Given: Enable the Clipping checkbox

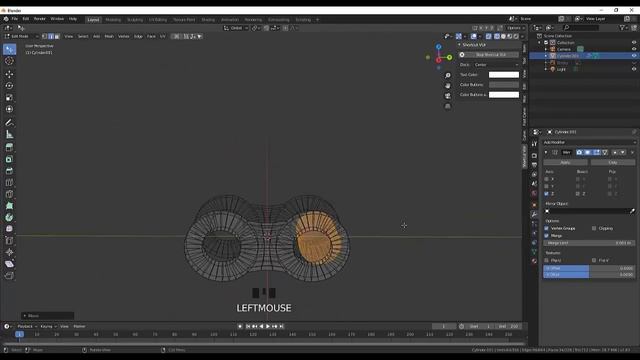Looking at the screenshot, I should pyautogui.click(x=594, y=228).
